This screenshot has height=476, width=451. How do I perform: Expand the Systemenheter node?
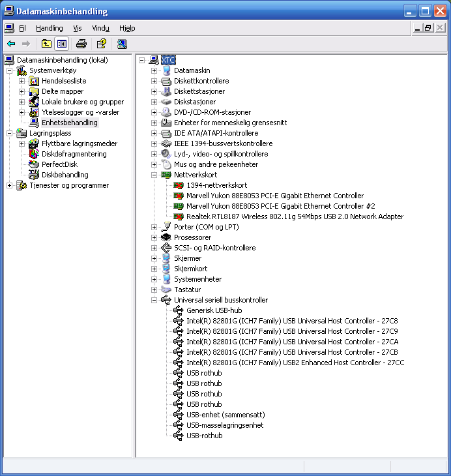[154, 279]
